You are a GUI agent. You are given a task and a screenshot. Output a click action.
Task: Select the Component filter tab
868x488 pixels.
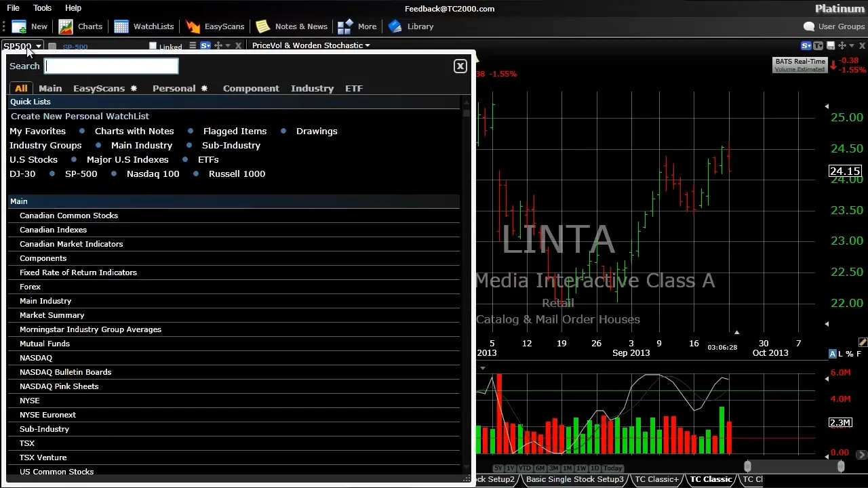251,88
